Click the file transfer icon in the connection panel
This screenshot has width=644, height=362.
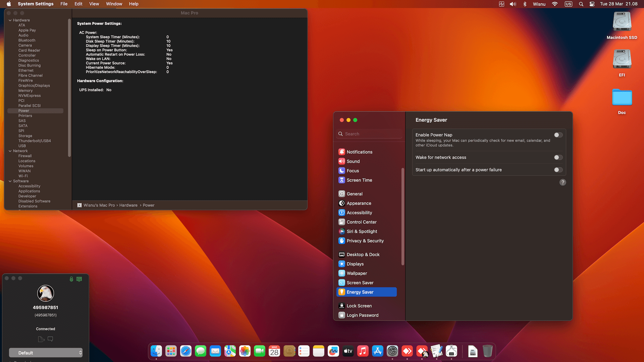41,339
